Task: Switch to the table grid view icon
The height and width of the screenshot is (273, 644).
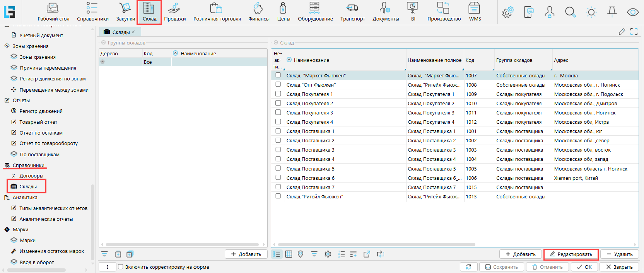Action: [289, 254]
